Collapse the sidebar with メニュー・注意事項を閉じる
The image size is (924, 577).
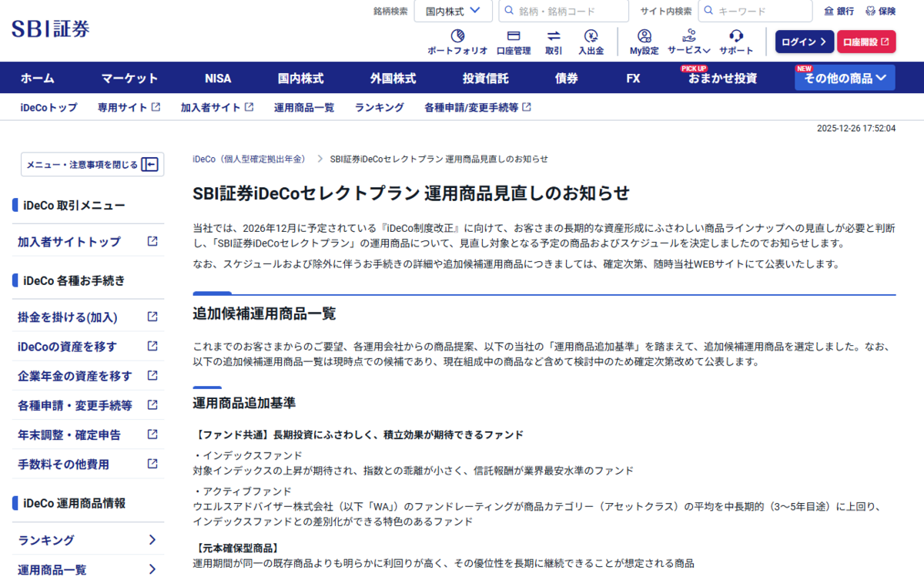92,164
